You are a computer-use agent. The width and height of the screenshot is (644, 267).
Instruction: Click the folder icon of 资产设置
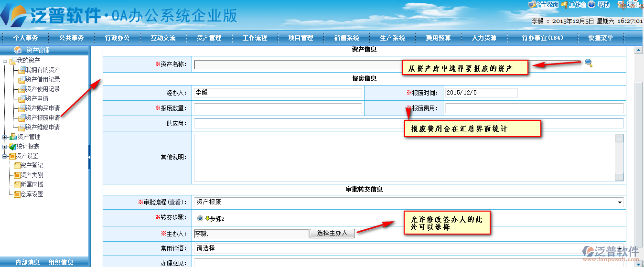(12, 156)
